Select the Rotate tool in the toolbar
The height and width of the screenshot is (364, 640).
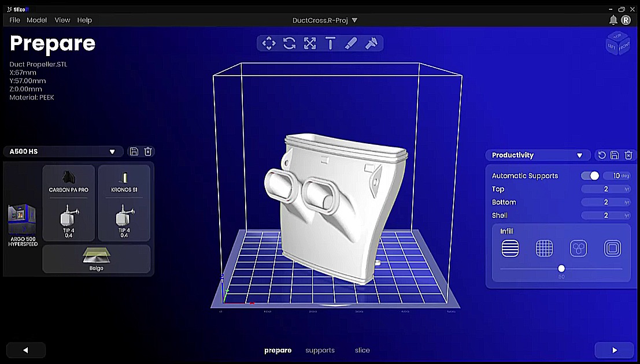coord(290,43)
